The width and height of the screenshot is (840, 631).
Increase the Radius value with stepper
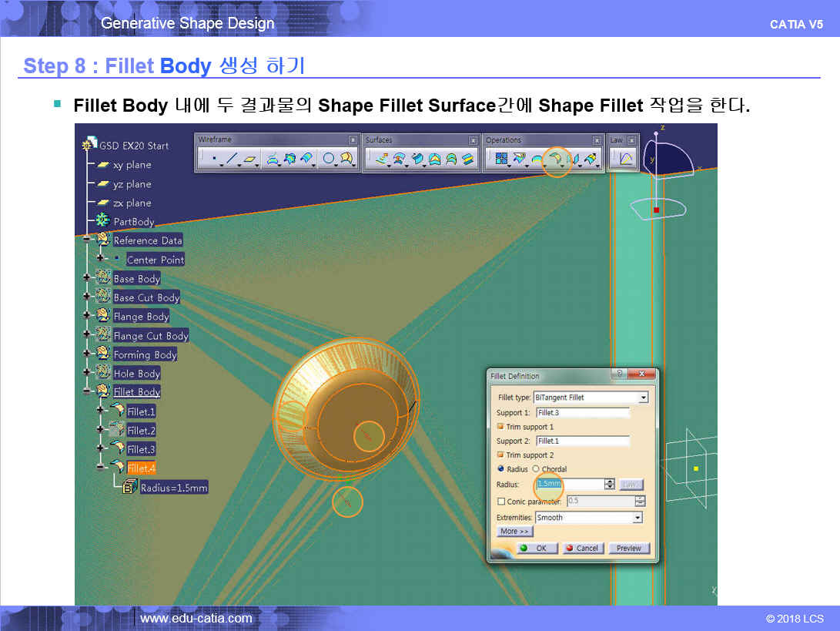click(x=610, y=482)
